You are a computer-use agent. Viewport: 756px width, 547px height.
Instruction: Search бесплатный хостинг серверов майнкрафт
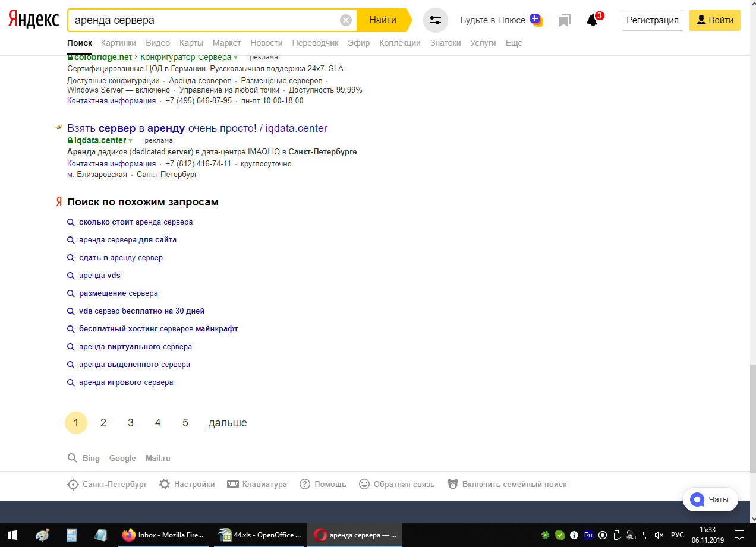158,328
